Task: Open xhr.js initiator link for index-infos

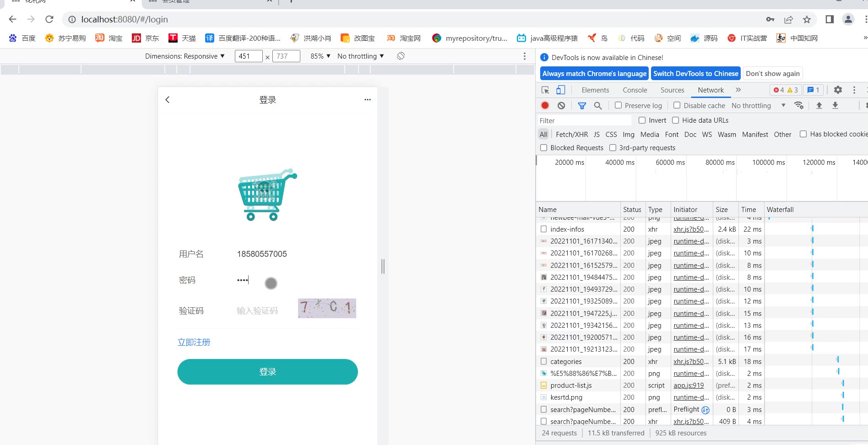Action: point(691,229)
